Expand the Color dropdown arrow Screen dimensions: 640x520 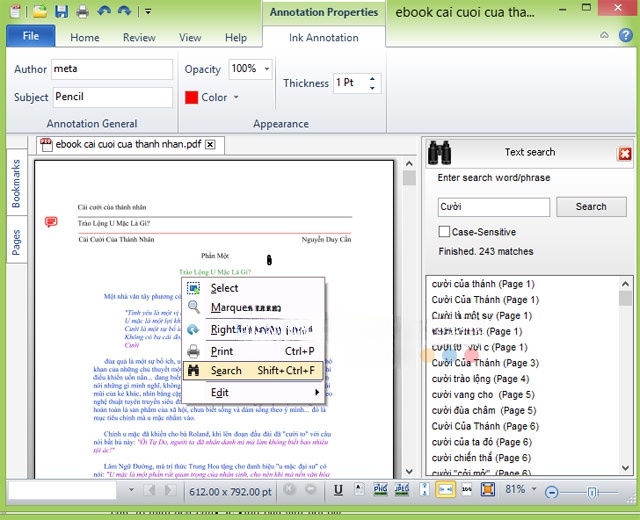(236, 98)
